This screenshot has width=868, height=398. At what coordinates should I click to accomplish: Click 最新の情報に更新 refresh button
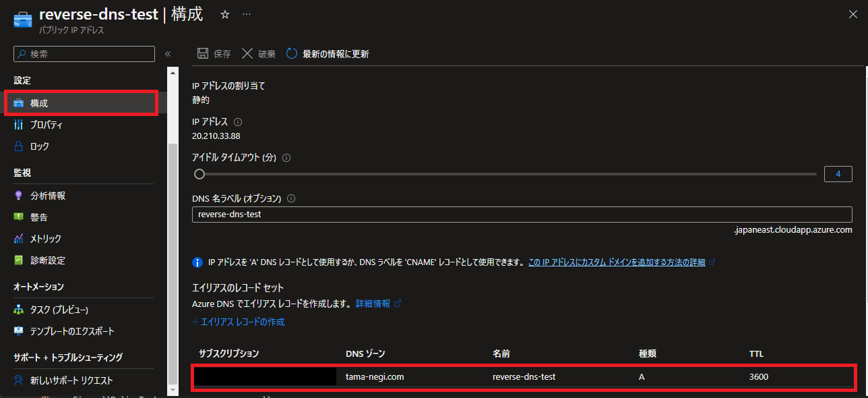pos(328,54)
